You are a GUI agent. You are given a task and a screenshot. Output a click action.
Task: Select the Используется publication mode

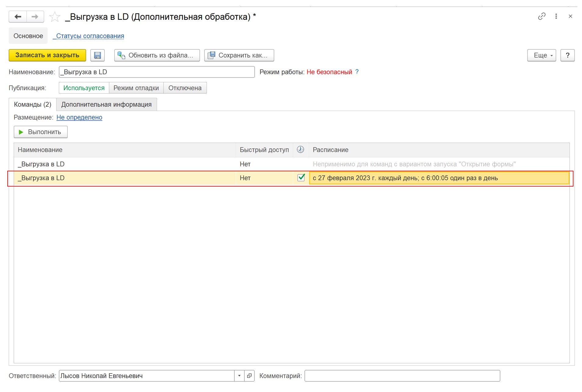point(84,88)
